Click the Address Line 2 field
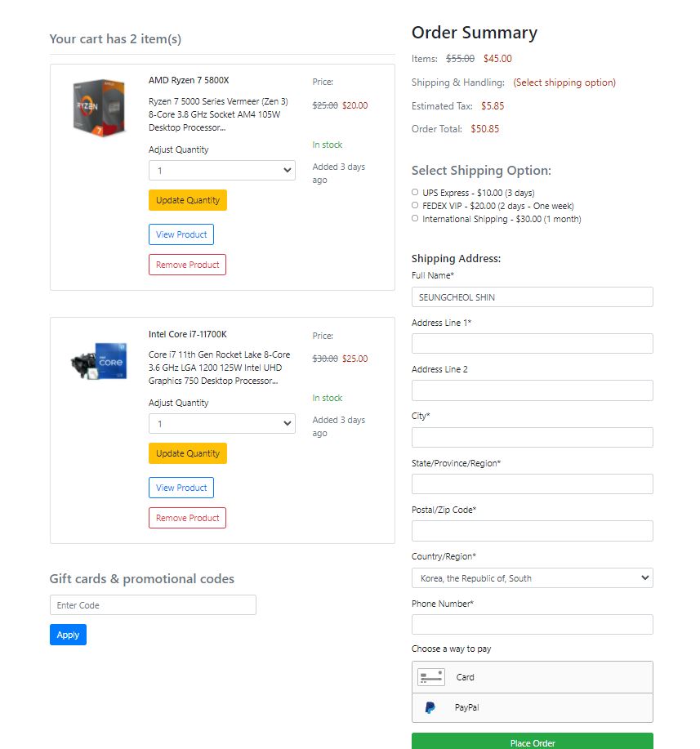This screenshot has width=700, height=749. coord(533,390)
